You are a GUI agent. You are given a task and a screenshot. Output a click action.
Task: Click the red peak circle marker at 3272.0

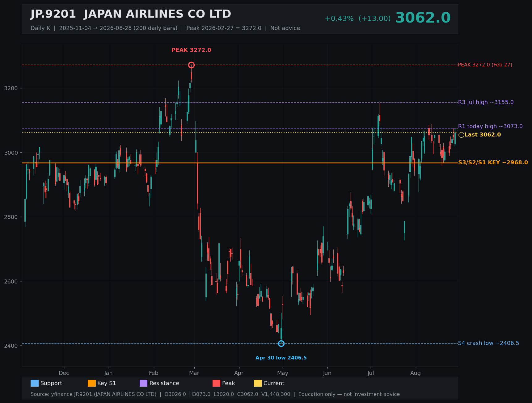[x=191, y=65]
